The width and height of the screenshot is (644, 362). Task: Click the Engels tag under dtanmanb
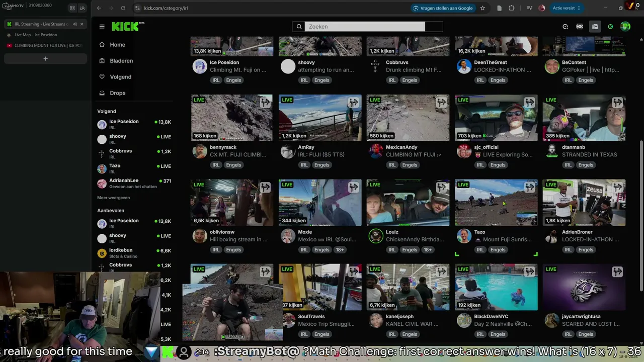[x=586, y=165]
